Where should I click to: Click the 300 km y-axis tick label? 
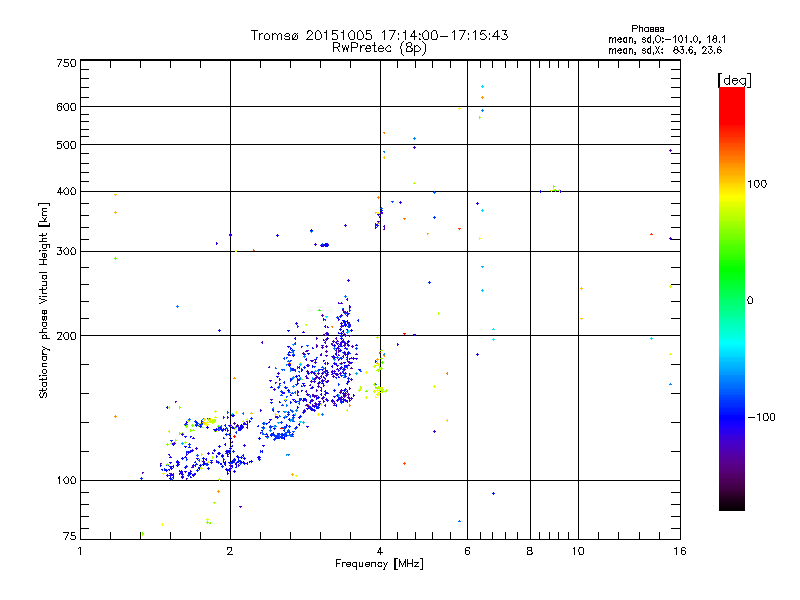coord(67,251)
